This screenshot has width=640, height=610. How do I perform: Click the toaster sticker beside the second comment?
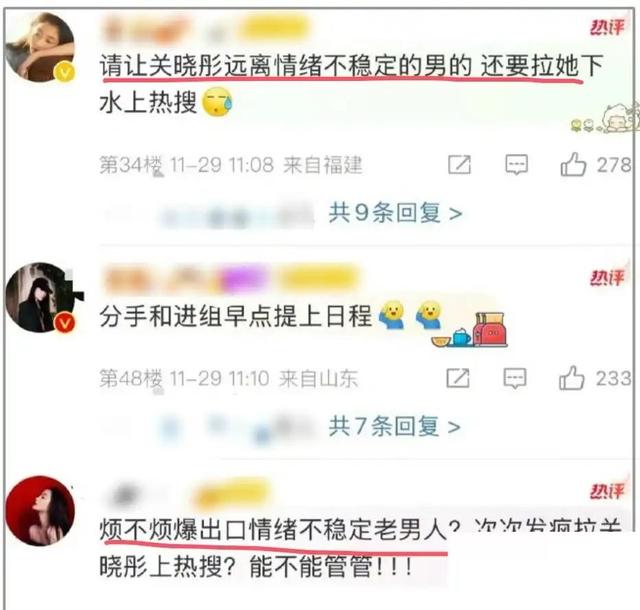[x=491, y=329]
